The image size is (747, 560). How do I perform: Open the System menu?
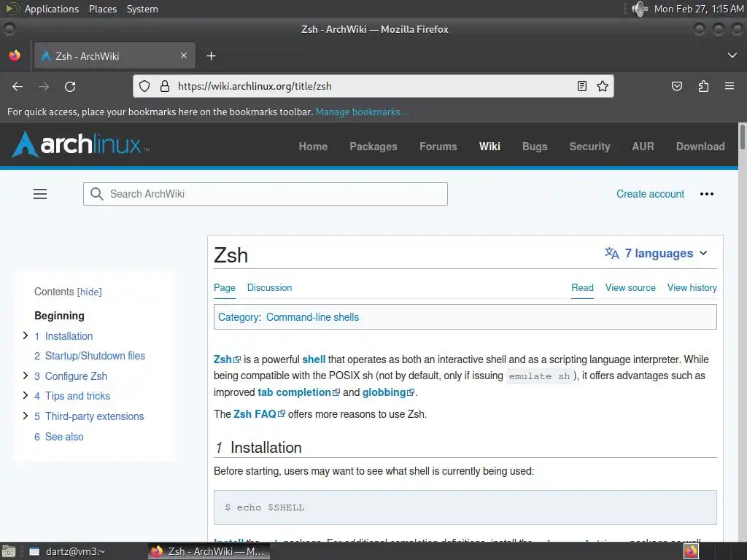[142, 9]
